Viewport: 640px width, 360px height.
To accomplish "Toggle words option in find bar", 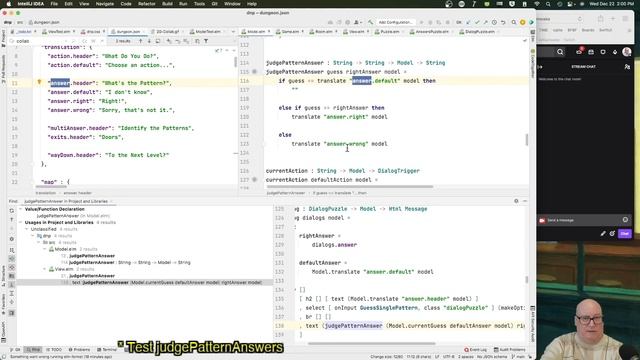I will coord(93,41).
